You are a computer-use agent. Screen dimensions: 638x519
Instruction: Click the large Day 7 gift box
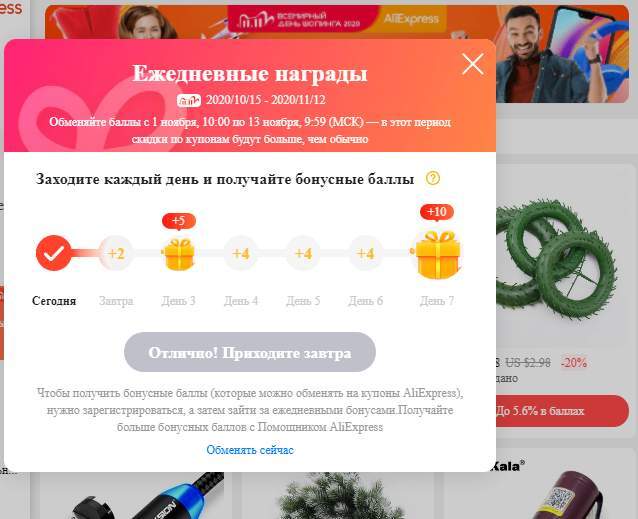point(436,254)
